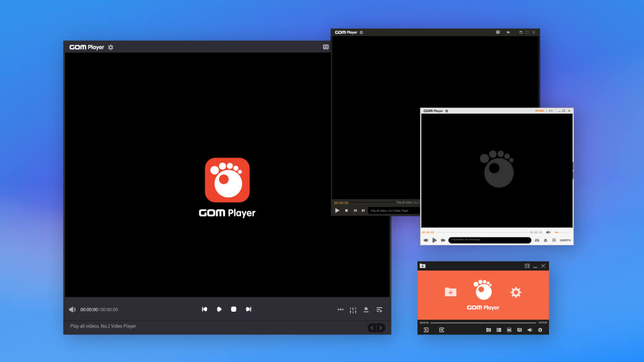Click the 1:1 size button in the white-skin player
644x362 pixels.
[x=550, y=111]
